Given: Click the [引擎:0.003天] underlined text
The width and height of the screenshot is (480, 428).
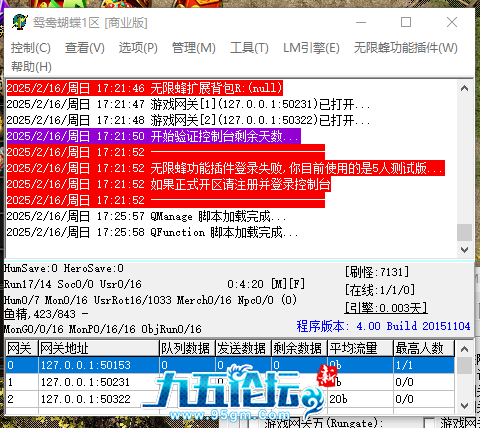Looking at the screenshot, I should tap(386, 308).
